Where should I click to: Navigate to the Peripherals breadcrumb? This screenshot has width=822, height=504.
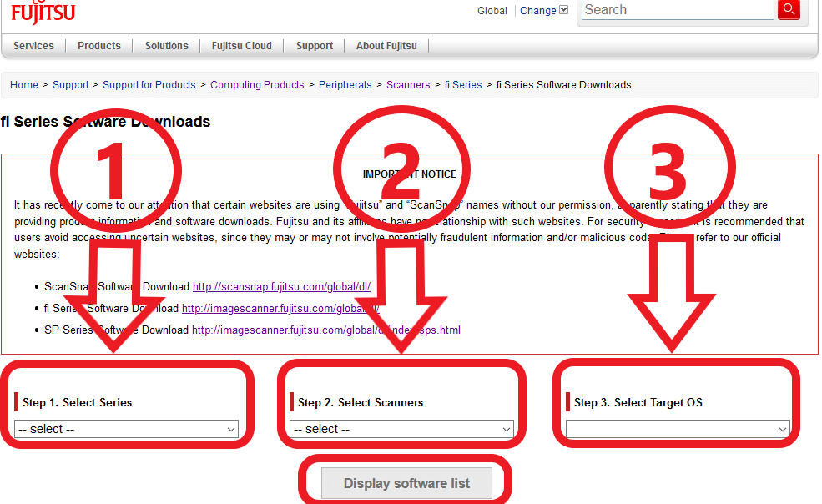[x=345, y=85]
